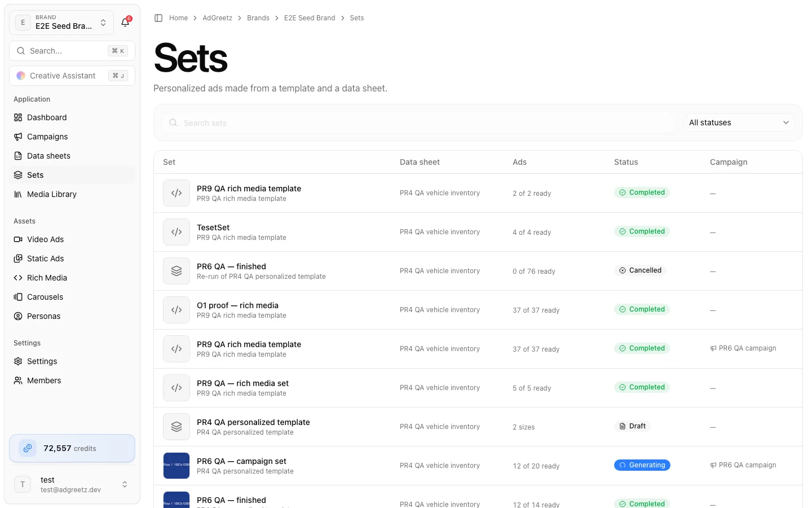Screen dimensions: 812x508
Task: Click the Draft status badge
Action: tap(632, 426)
